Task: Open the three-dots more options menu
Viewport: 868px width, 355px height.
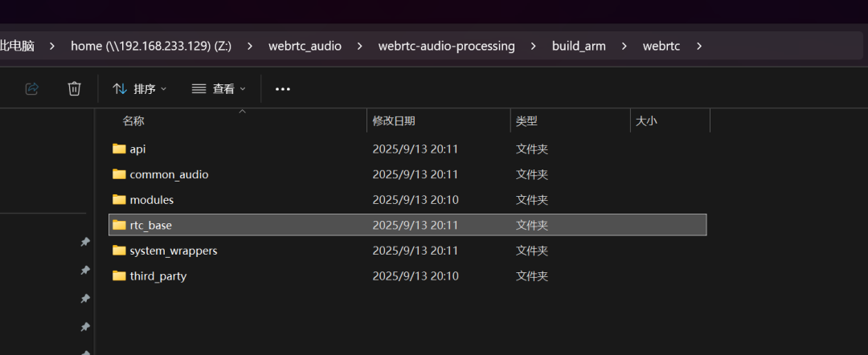Action: 282,89
